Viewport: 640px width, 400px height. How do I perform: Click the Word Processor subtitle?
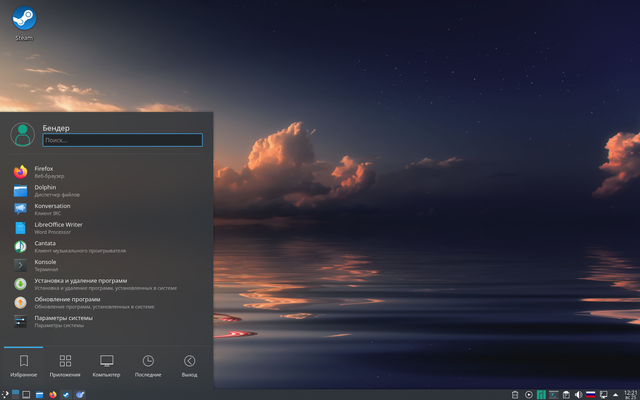point(53,232)
